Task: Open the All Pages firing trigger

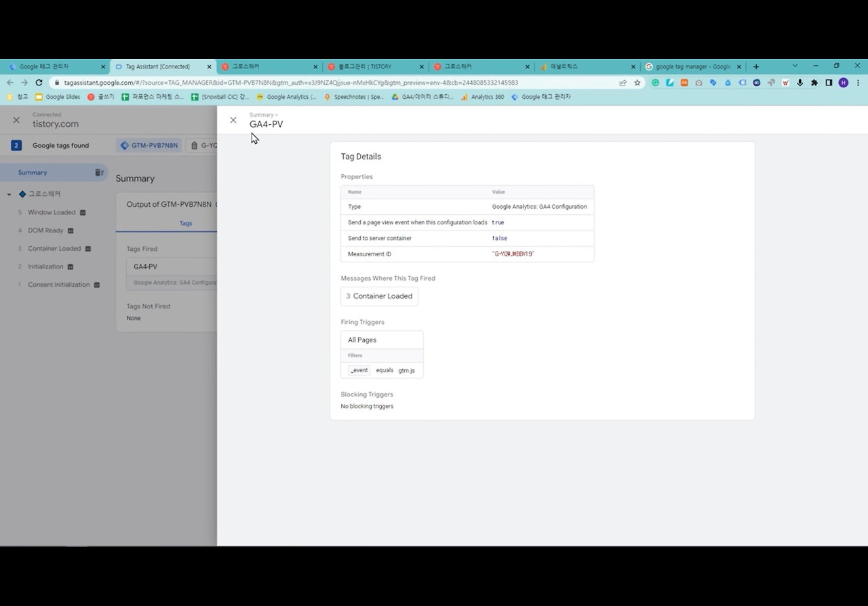Action: click(382, 340)
